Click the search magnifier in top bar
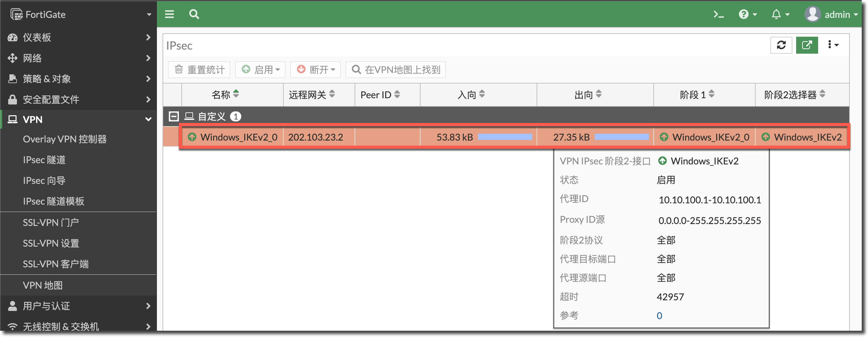The width and height of the screenshot is (868, 337). coord(194,14)
